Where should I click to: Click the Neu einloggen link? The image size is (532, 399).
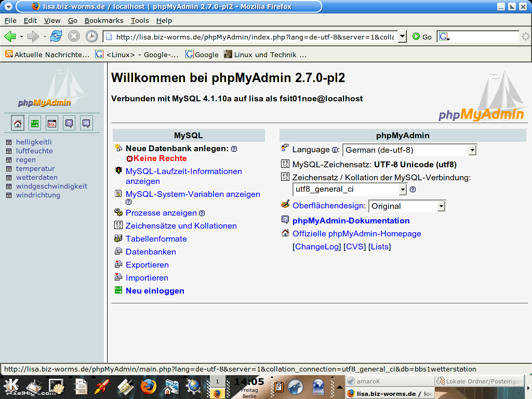pos(155,291)
